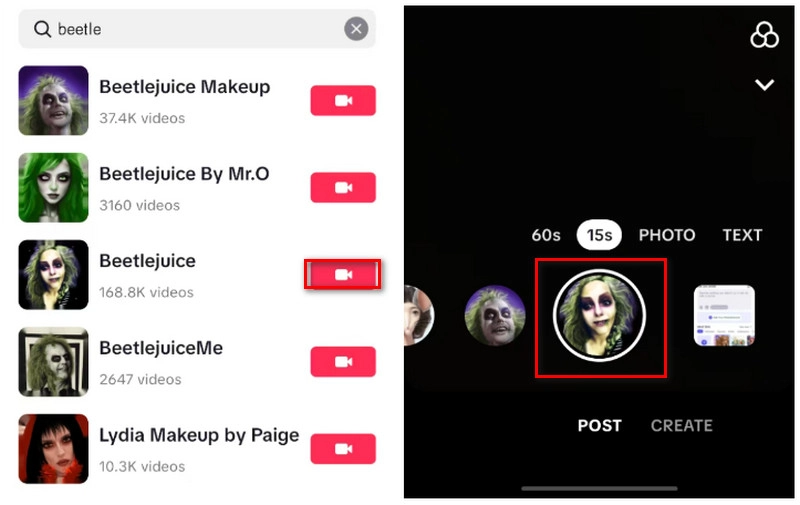Record with Beetlejuice By Mr.O effect

pos(343,188)
